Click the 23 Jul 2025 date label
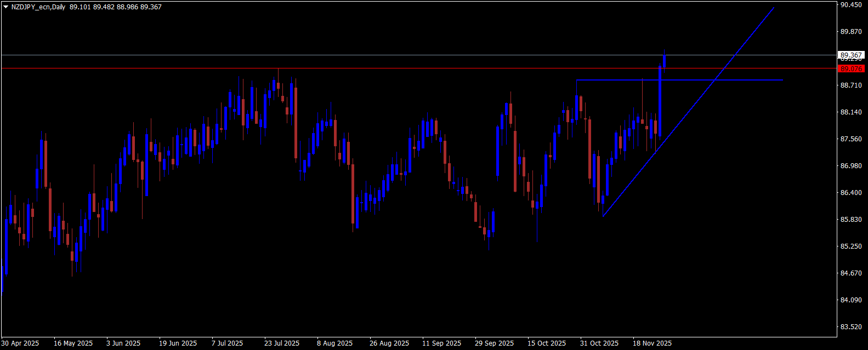 click(282, 343)
